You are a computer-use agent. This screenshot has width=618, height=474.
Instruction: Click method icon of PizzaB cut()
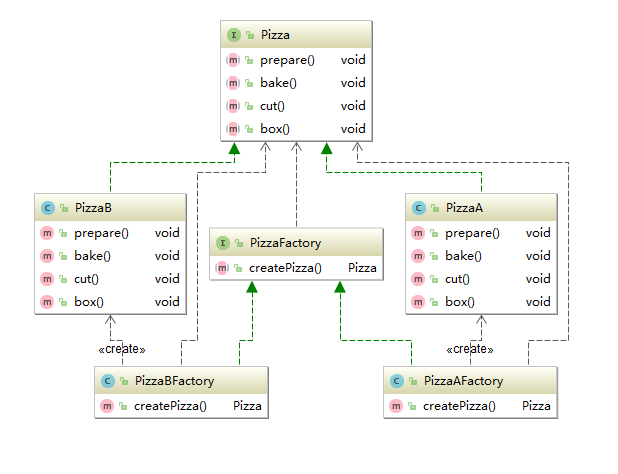click(x=47, y=279)
